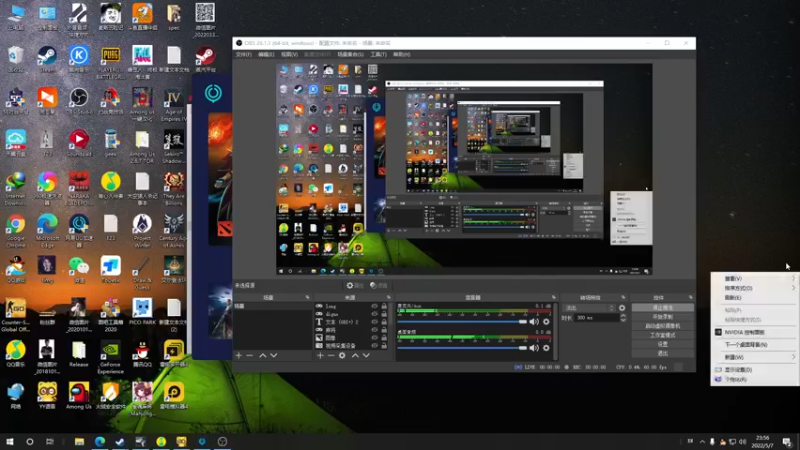Open Microsoft Edge from the taskbar
The width and height of the screenshot is (800, 450).
(x=99, y=441)
